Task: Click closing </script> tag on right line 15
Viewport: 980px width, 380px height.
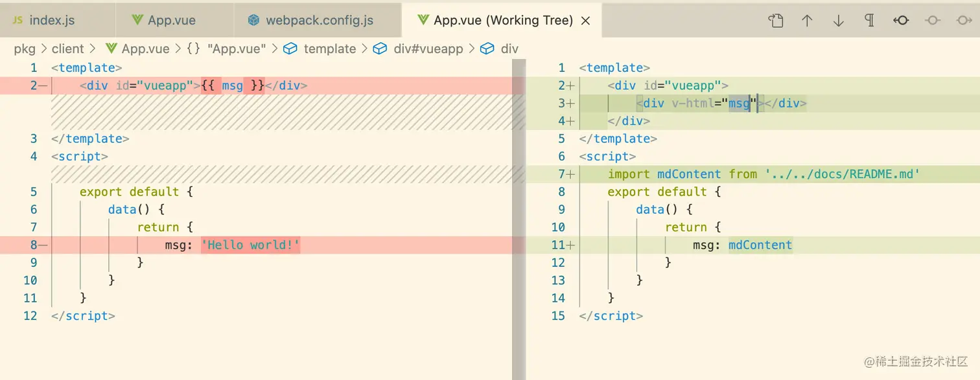Action: (611, 316)
